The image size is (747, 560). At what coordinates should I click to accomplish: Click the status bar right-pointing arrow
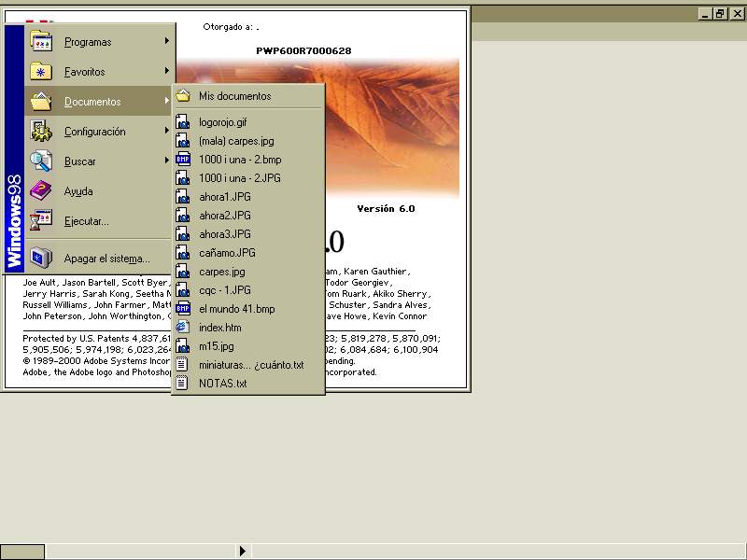pyautogui.click(x=243, y=551)
